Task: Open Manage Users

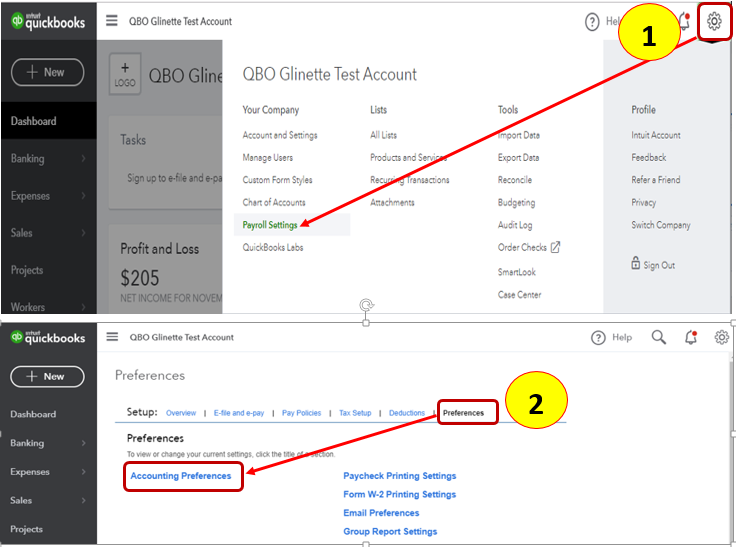Action: [x=268, y=157]
